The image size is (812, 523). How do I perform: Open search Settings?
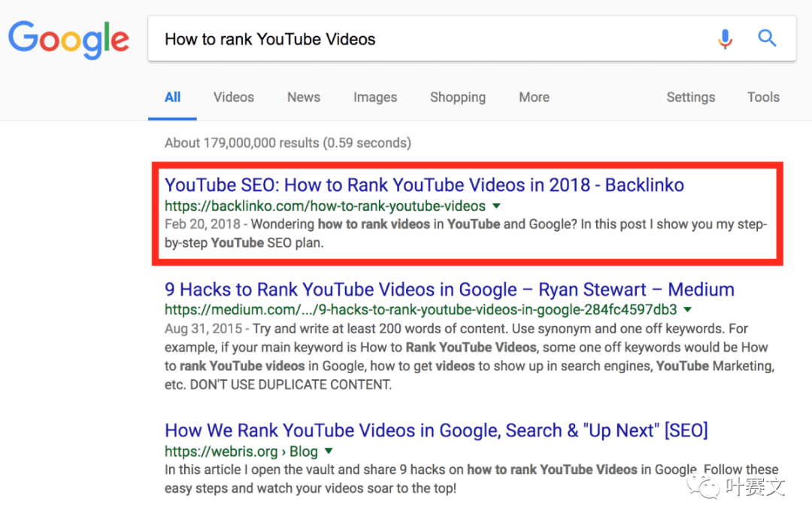pyautogui.click(x=690, y=97)
